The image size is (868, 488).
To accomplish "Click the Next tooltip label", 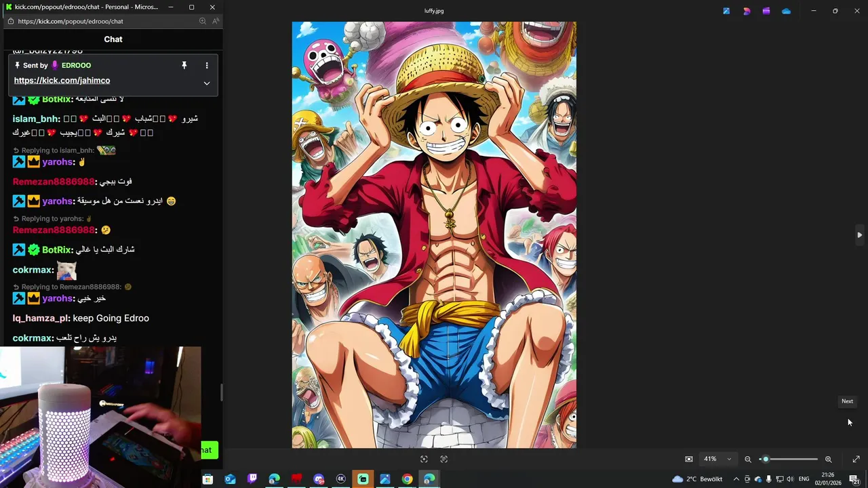I will (847, 401).
